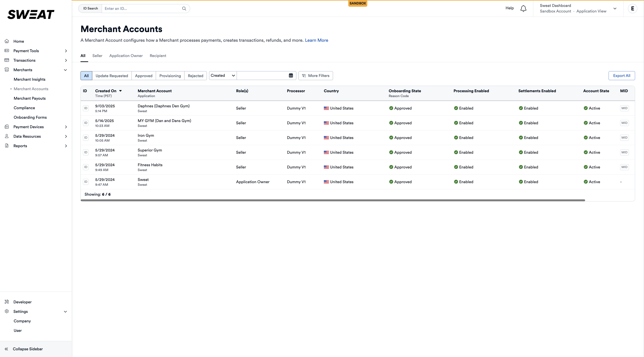The width and height of the screenshot is (644, 357).
Task: Click the search magnifier icon in ID Search
Action: coord(184,9)
